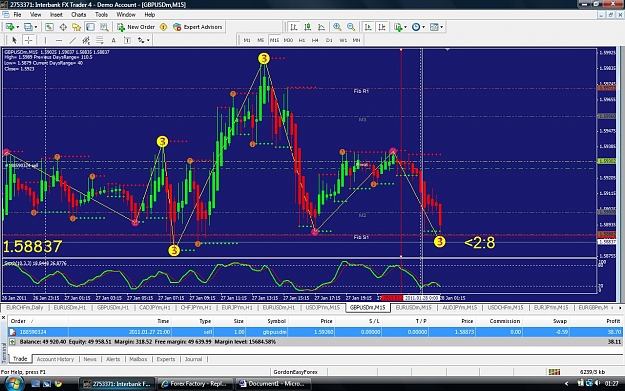
Task: Switch timeframe to M5
Action: point(261,40)
